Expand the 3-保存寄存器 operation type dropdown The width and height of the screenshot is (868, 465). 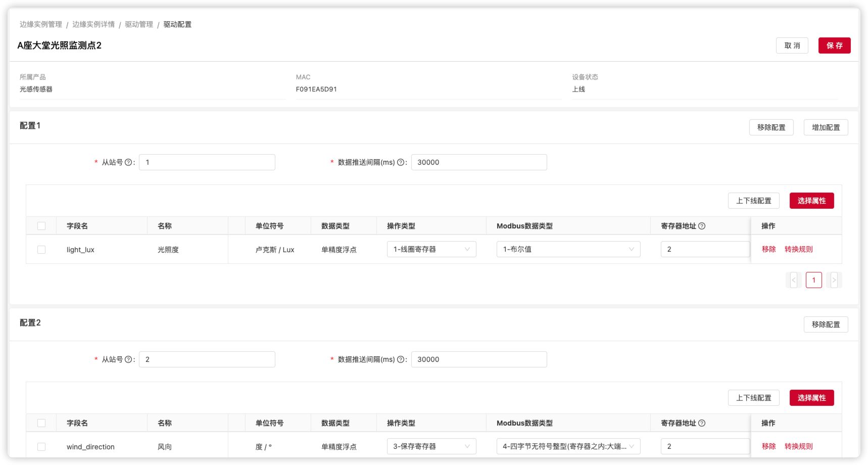click(431, 446)
